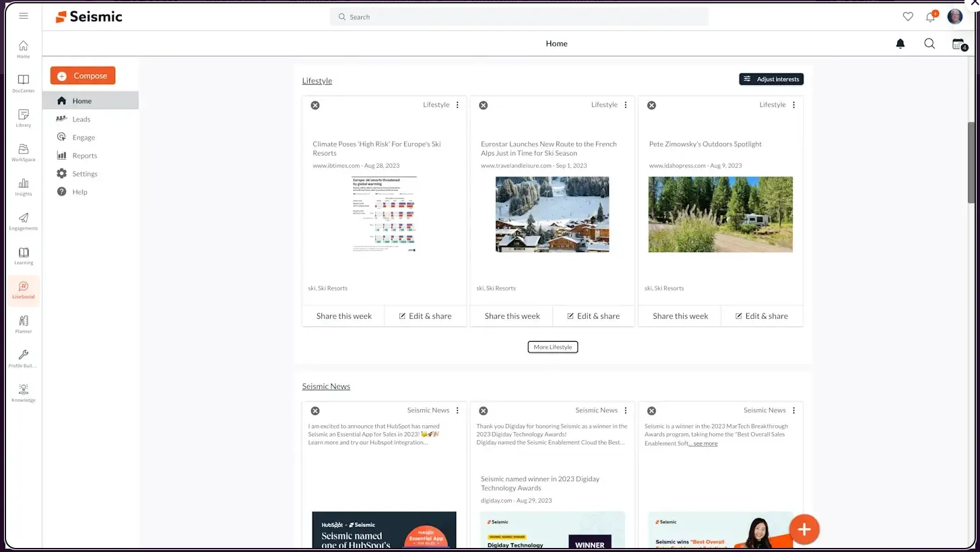Click the orange Compose button
980x552 pixels.
(x=83, y=75)
